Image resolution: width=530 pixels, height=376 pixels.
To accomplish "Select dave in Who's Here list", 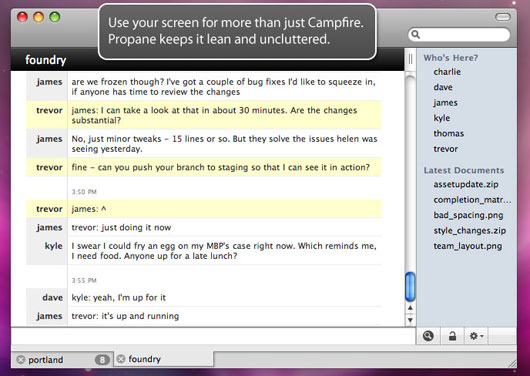I will point(443,87).
